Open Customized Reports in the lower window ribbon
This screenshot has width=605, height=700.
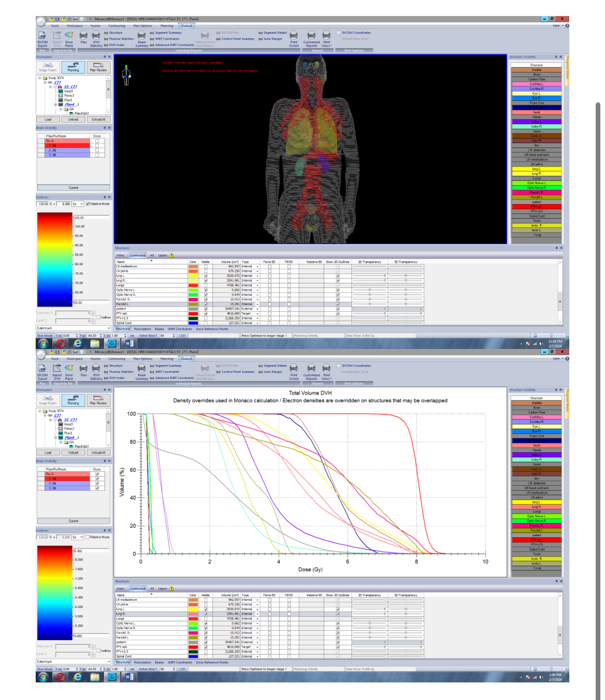311,371
